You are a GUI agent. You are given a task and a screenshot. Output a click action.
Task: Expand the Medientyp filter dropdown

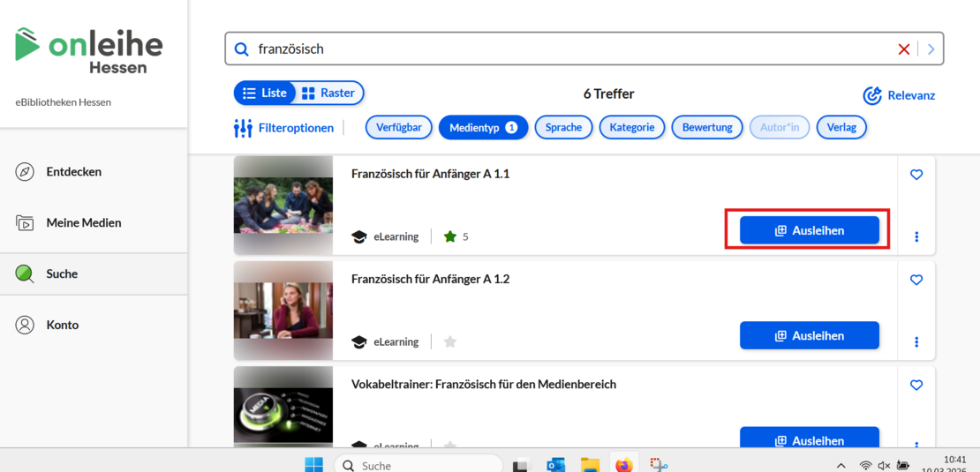482,127
